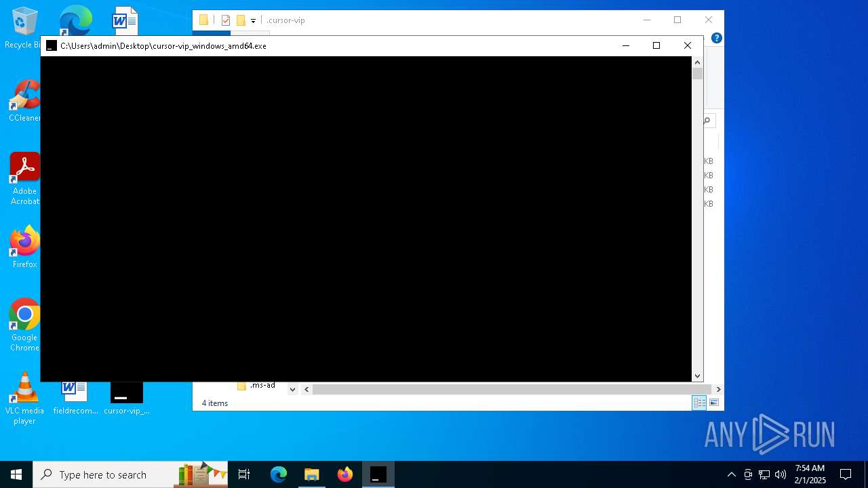Click the Properties quick access icon in Explorer
This screenshot has height=488, width=868.
tap(226, 20)
